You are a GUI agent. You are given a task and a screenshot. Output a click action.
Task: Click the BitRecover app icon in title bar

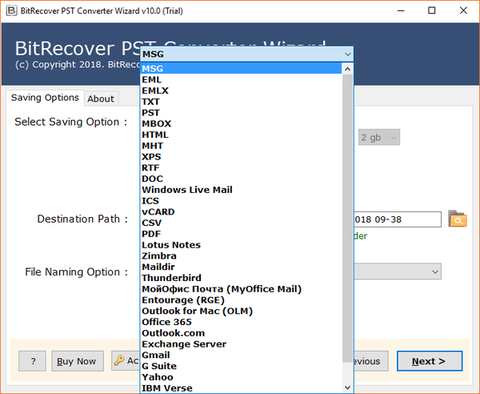click(x=11, y=11)
